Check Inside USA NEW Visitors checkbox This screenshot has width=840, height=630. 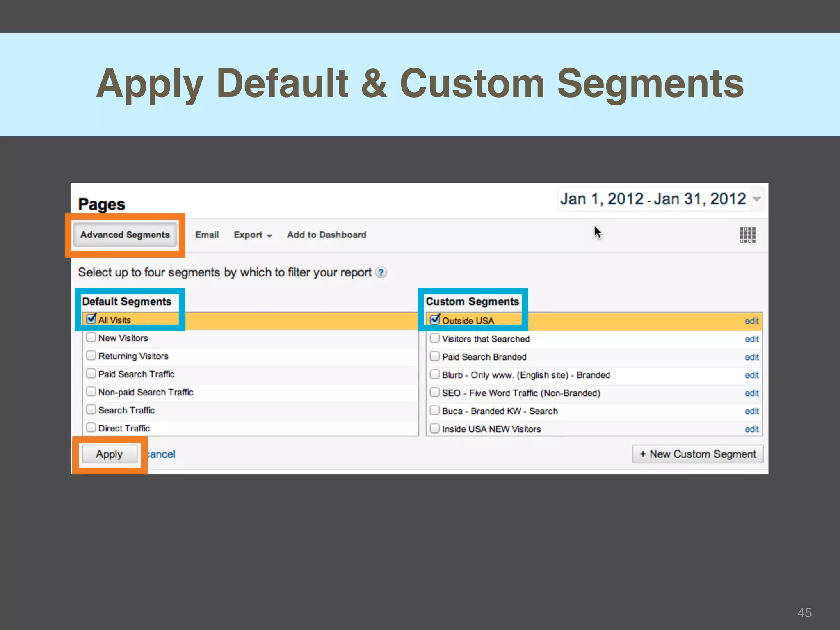click(435, 429)
